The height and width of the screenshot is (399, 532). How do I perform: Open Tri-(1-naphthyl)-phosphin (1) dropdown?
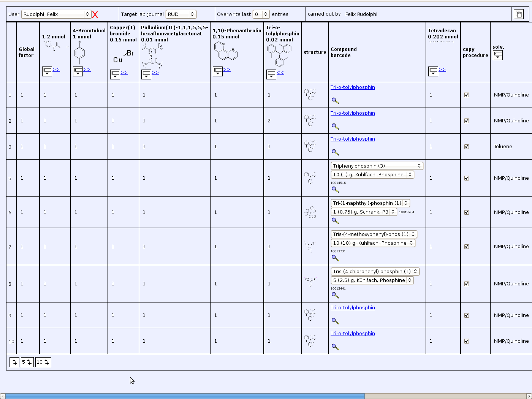coord(370,203)
